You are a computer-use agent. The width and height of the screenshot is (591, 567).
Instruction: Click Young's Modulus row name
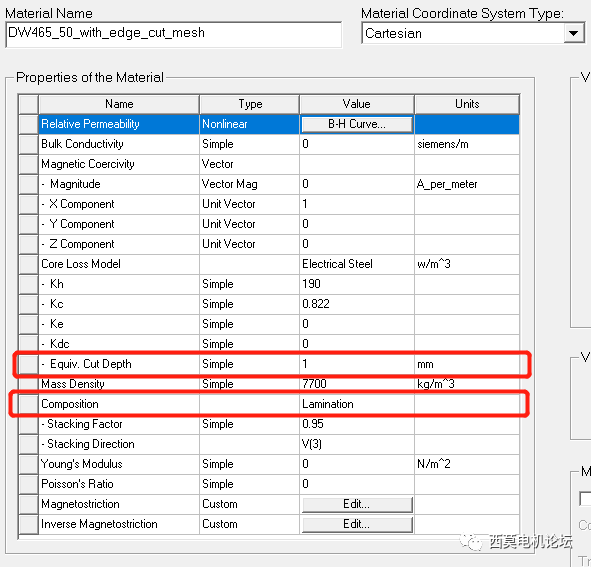[x=119, y=464]
